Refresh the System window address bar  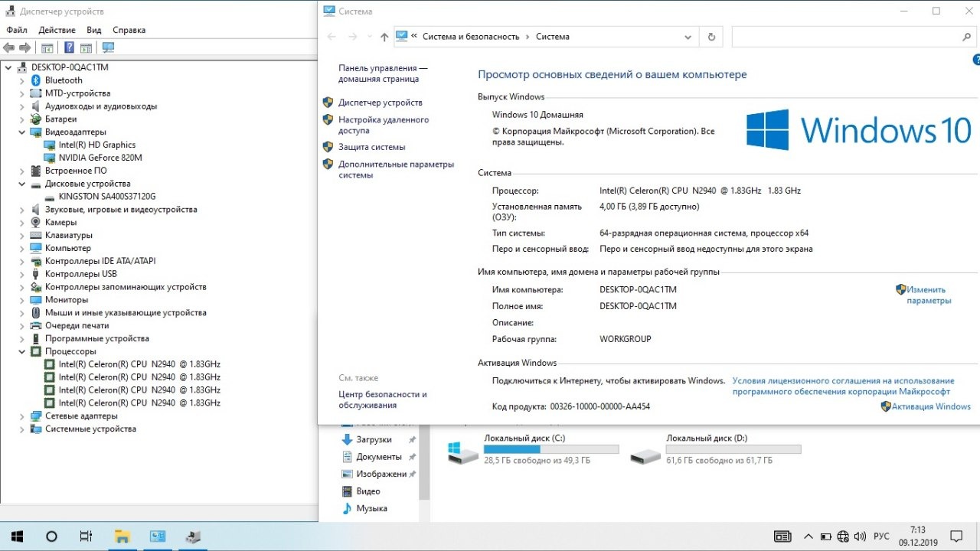click(711, 37)
